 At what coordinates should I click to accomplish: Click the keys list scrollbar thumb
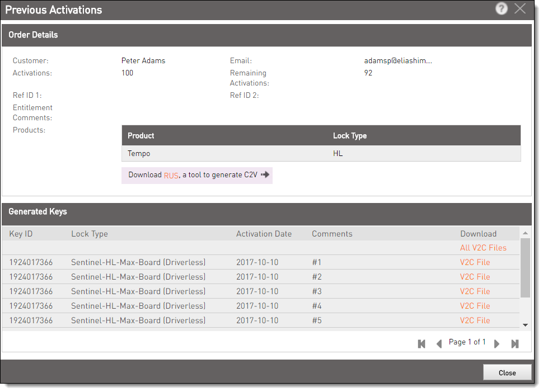click(525, 268)
